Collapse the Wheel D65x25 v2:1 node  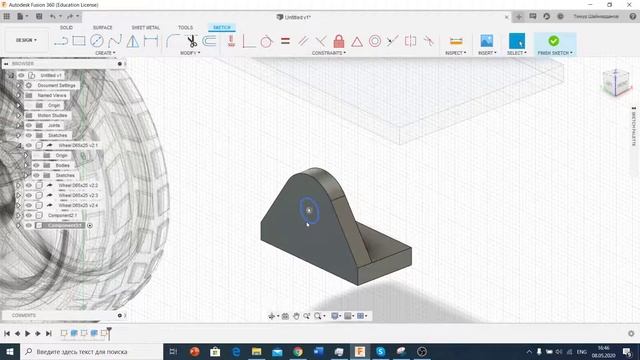(18, 145)
